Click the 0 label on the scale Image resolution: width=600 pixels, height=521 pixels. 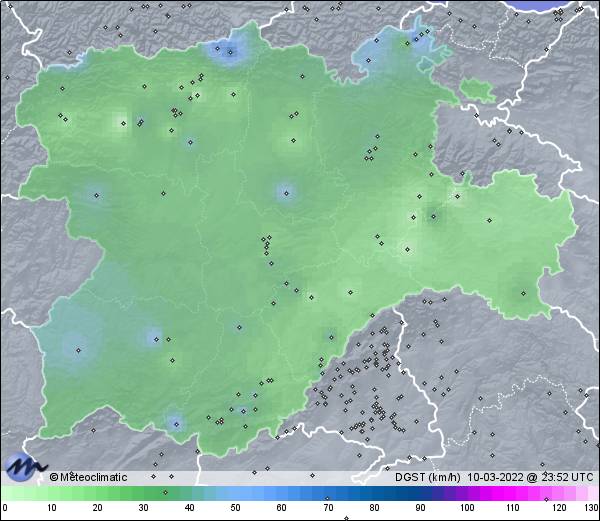[5, 508]
